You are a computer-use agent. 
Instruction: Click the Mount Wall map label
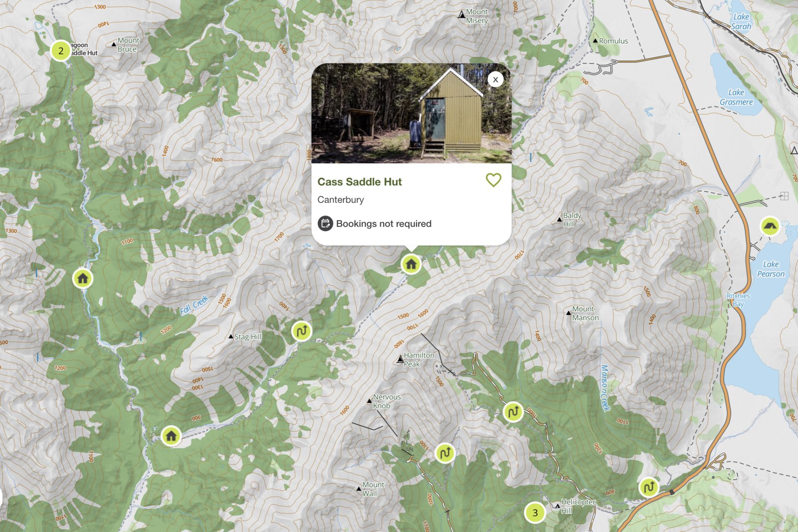[x=373, y=489]
